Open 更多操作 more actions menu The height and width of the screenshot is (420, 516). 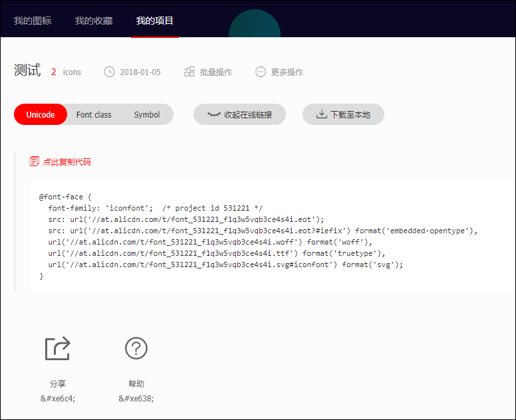tap(287, 72)
